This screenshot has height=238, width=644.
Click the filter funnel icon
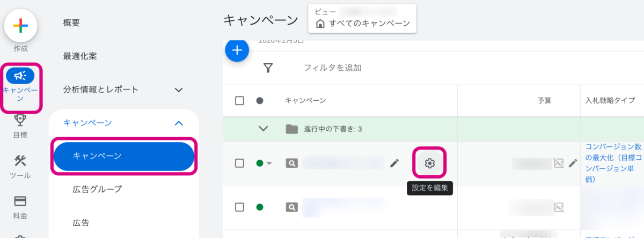point(268,68)
